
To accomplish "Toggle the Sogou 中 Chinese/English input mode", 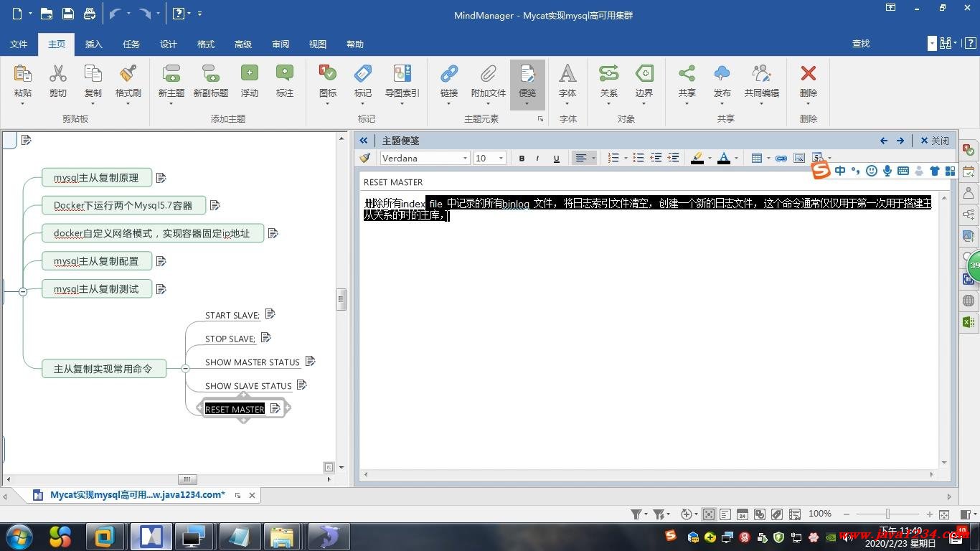I will 839,171.
